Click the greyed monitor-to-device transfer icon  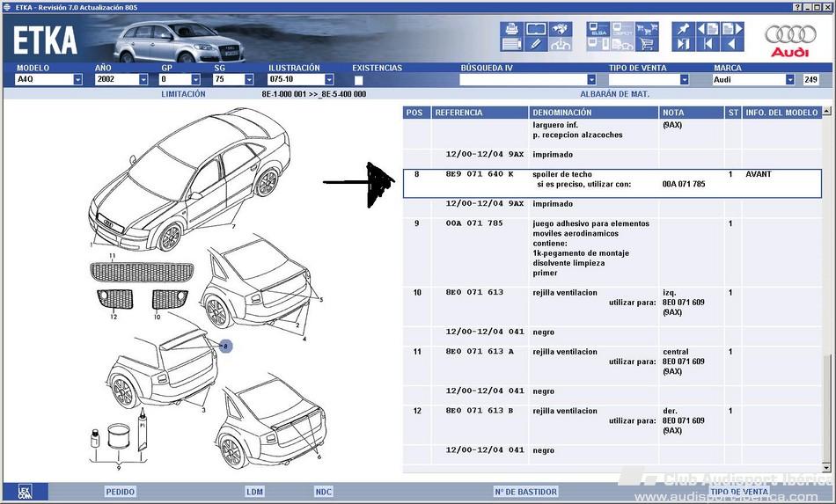point(598,44)
